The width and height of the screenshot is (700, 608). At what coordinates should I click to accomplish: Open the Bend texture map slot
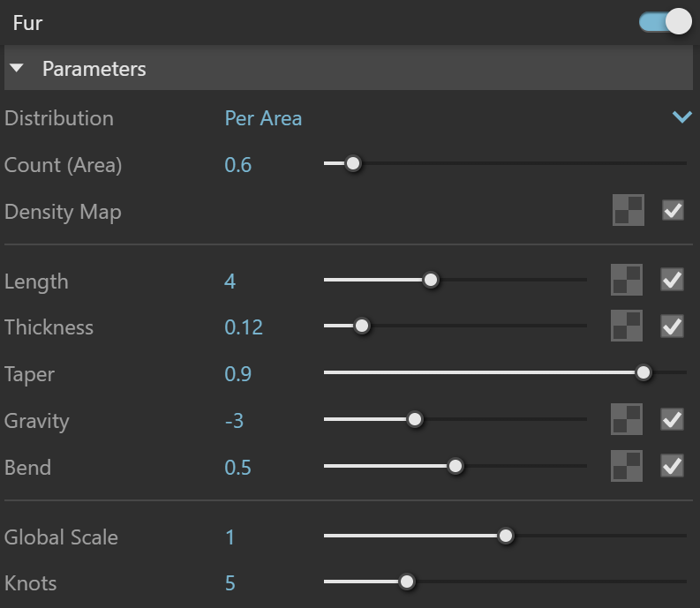tap(627, 466)
